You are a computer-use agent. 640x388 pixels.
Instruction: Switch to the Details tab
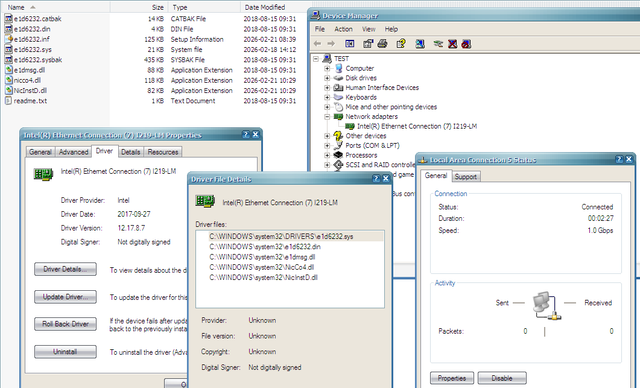click(131, 152)
